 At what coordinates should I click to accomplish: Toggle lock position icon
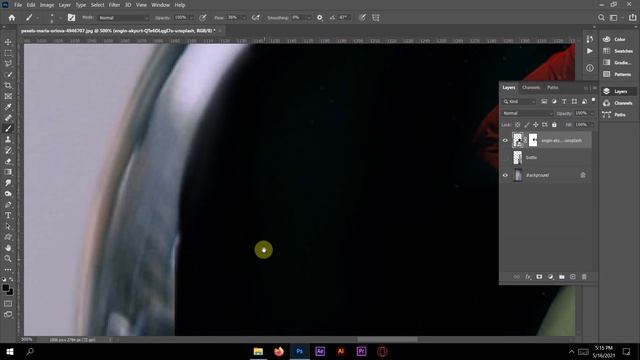[x=536, y=124]
